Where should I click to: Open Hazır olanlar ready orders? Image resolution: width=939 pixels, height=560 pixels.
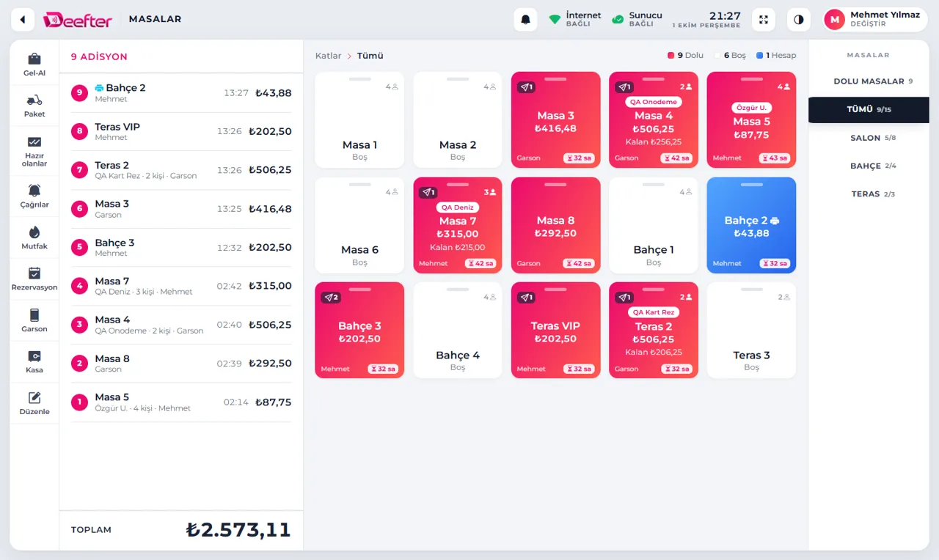[34, 151]
